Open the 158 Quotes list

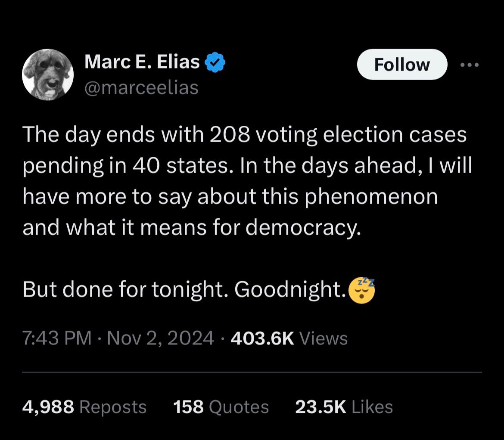221,407
